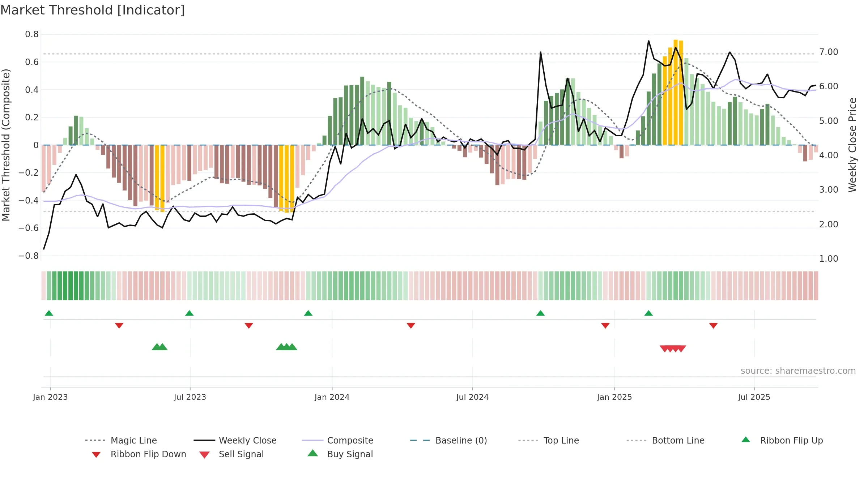Click the Sell Signal cluster in early 2025
Screen dimensions: 868x488
click(x=673, y=349)
